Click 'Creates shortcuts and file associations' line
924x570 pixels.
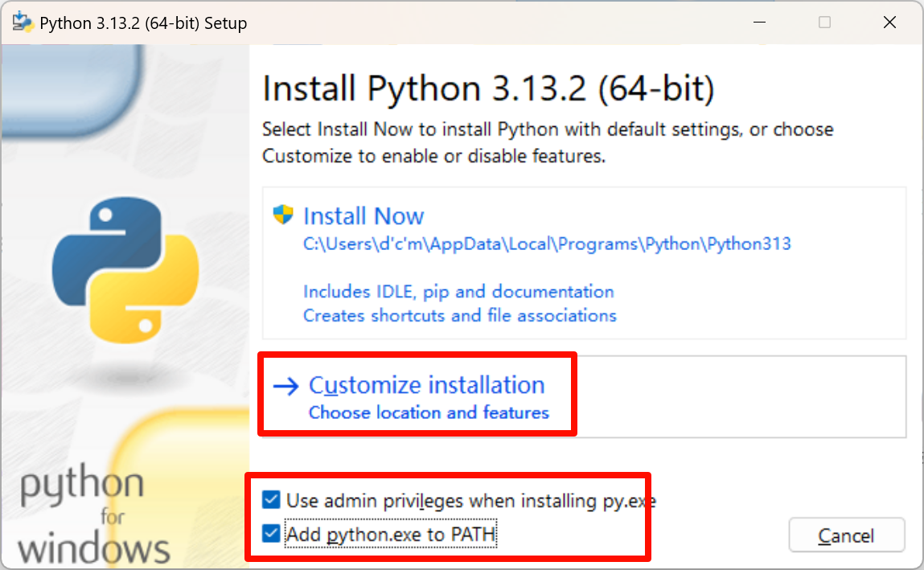pos(459,315)
